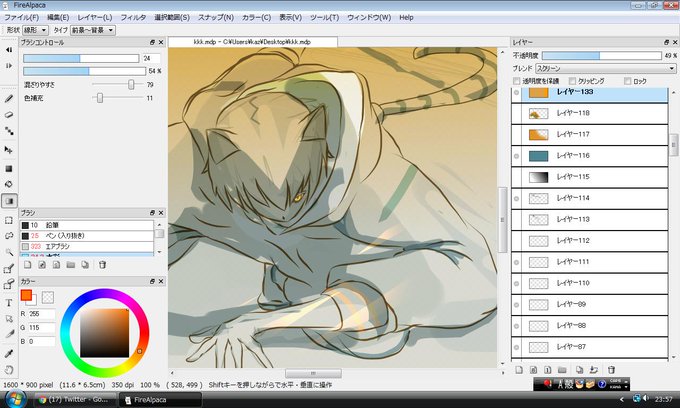Delete layer using layer panel trash icon
680x408 pixels.
(611, 370)
